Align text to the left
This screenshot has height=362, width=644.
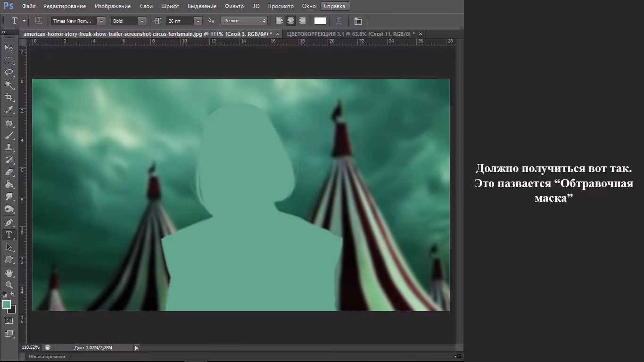click(x=280, y=21)
